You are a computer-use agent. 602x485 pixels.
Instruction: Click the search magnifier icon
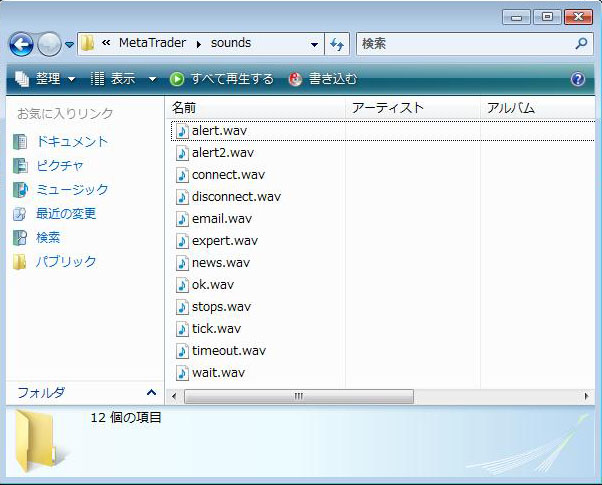pyautogui.click(x=582, y=44)
